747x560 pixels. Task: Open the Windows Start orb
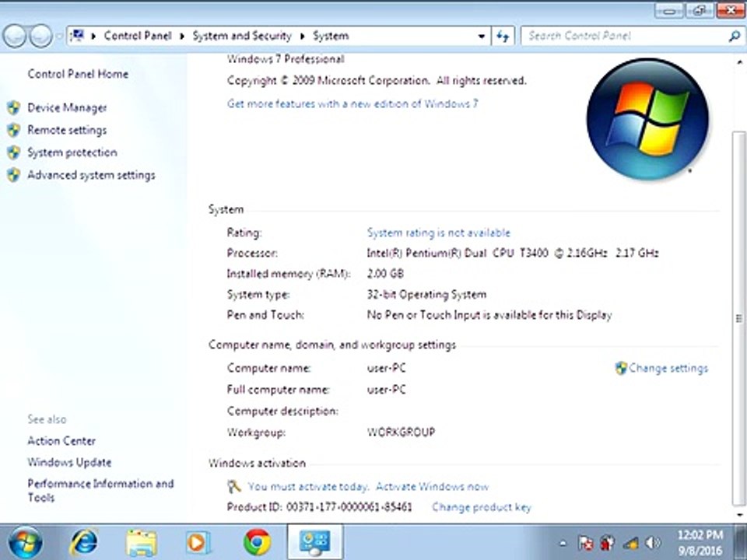pyautogui.click(x=25, y=542)
